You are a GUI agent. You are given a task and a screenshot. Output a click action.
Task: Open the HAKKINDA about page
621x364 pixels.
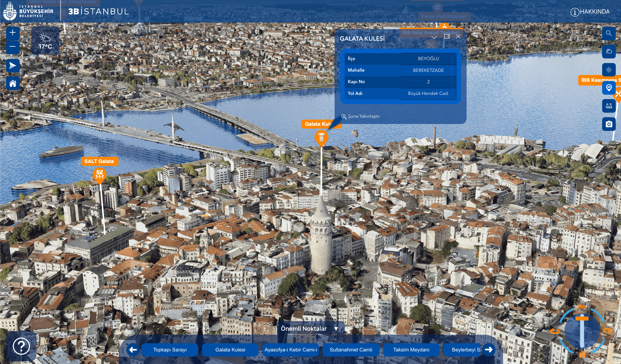coord(590,12)
